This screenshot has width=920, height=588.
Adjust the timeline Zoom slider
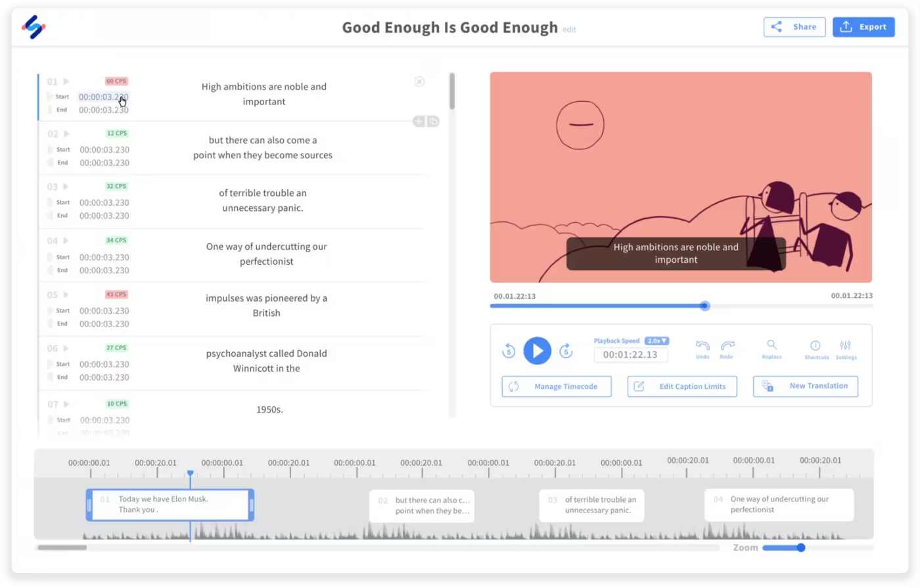pos(801,547)
